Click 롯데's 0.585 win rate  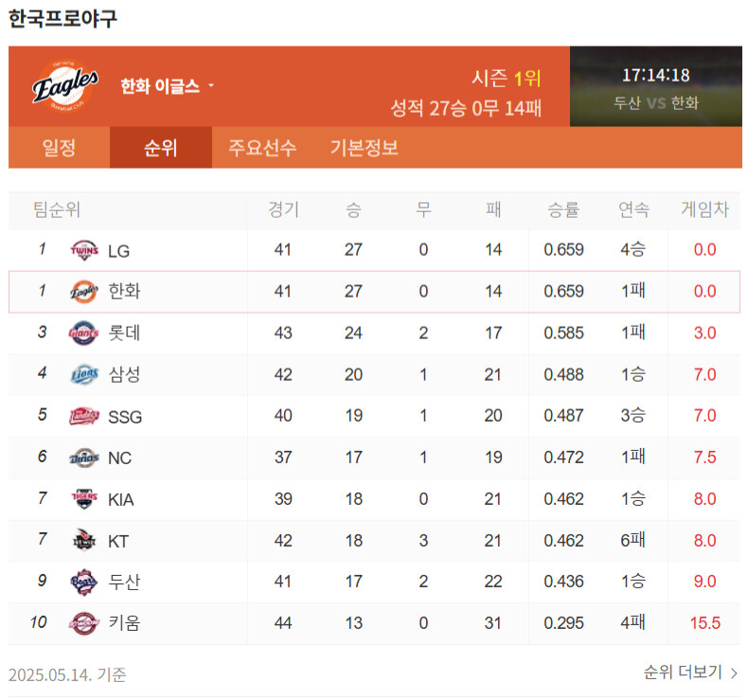(x=563, y=333)
